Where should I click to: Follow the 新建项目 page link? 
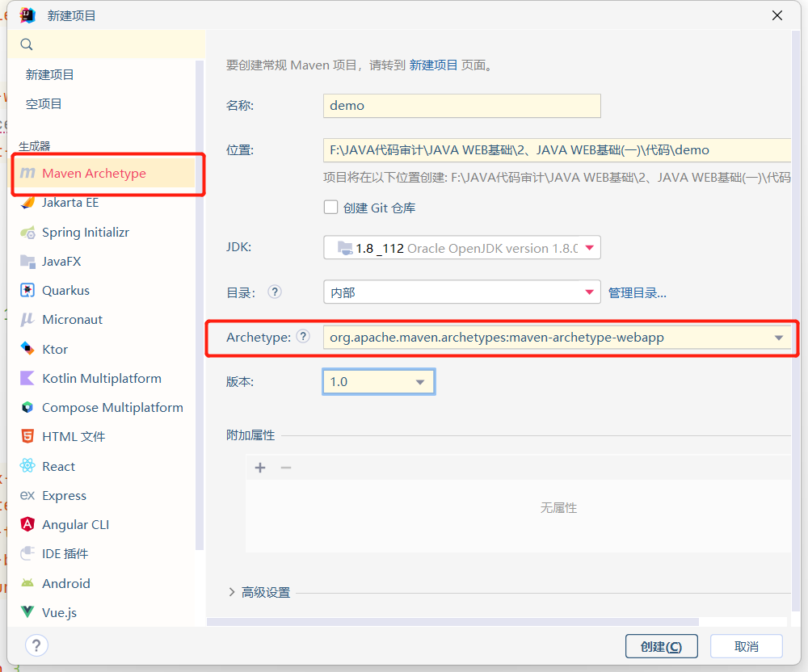[433, 65]
